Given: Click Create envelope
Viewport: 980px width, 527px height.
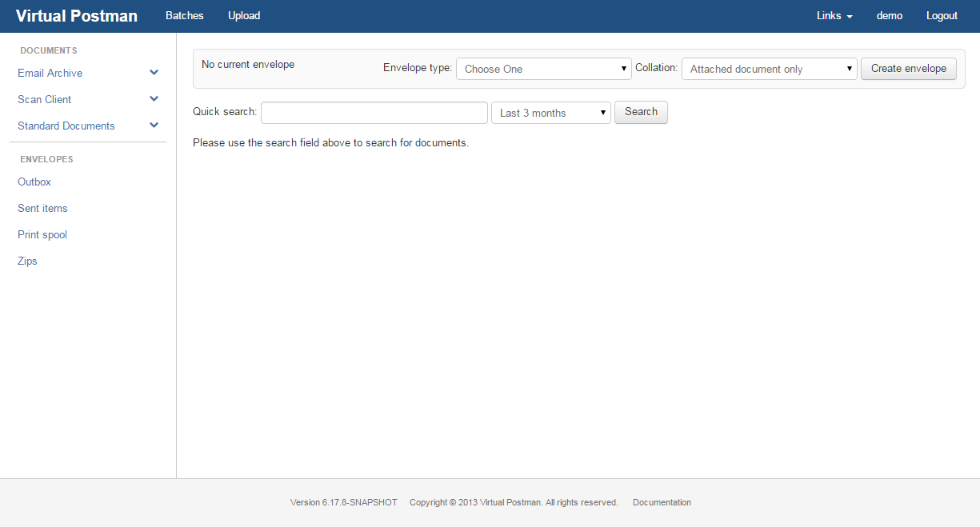Looking at the screenshot, I should tap(908, 69).
